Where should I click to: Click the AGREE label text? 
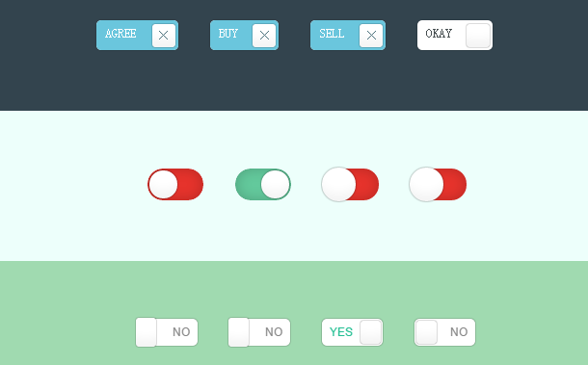(120, 34)
